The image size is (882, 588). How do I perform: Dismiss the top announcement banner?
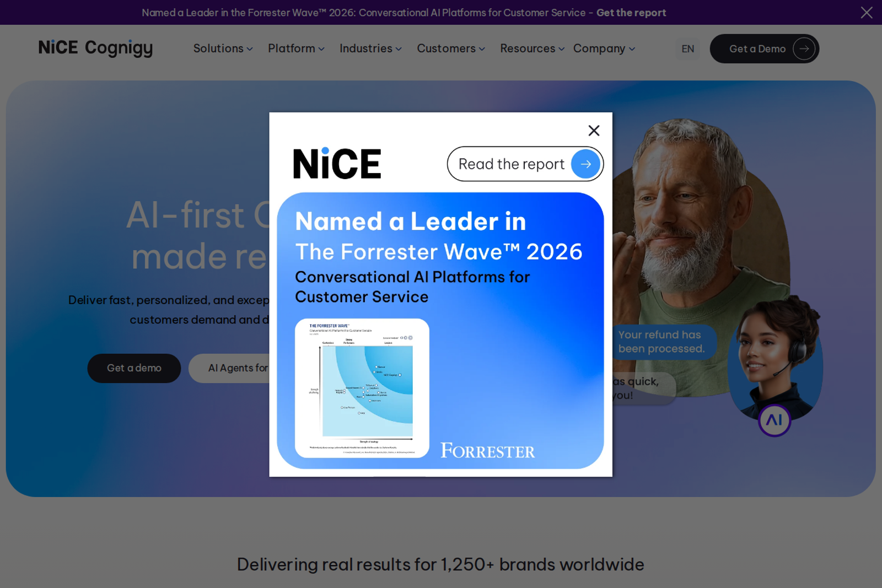[867, 12]
